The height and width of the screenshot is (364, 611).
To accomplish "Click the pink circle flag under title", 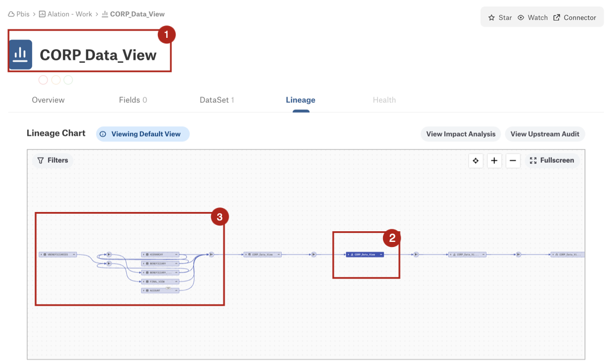I will (43, 80).
